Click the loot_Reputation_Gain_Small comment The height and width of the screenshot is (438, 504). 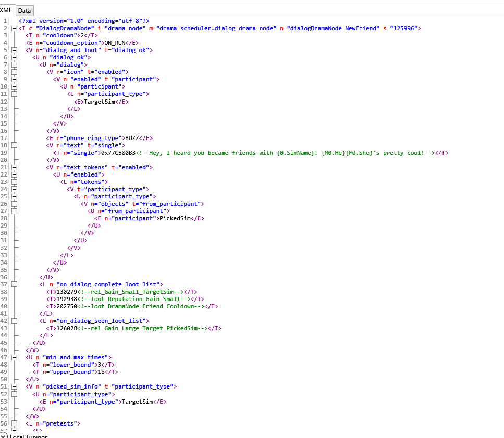click(x=134, y=299)
